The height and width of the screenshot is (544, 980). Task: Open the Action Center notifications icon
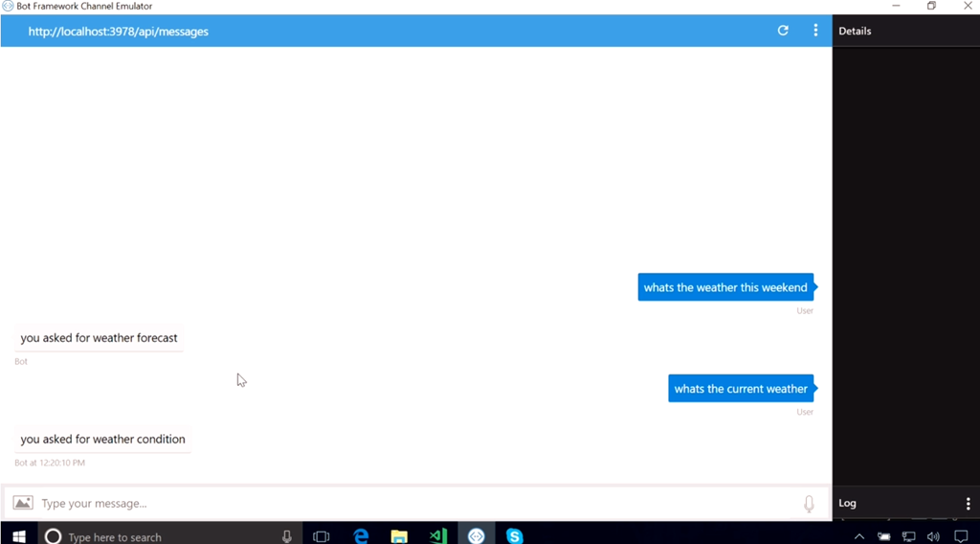961,536
